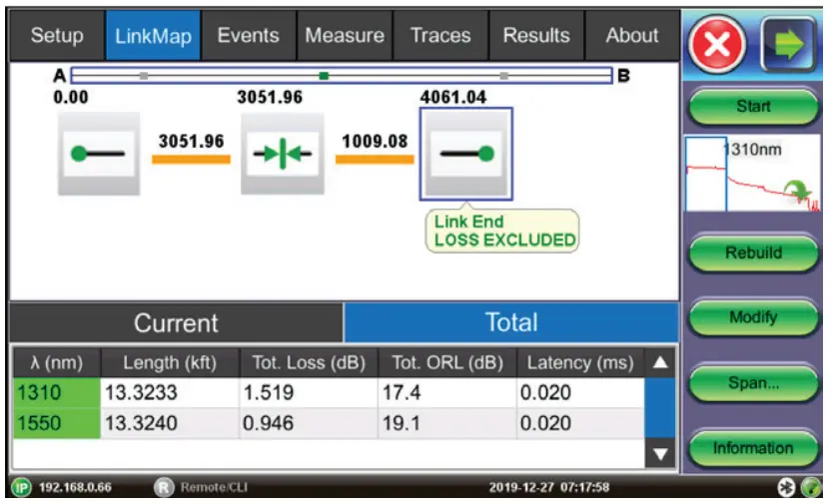The width and height of the screenshot is (831, 504).
Task: Click the Latency (ms) column header
Action: pos(581,362)
